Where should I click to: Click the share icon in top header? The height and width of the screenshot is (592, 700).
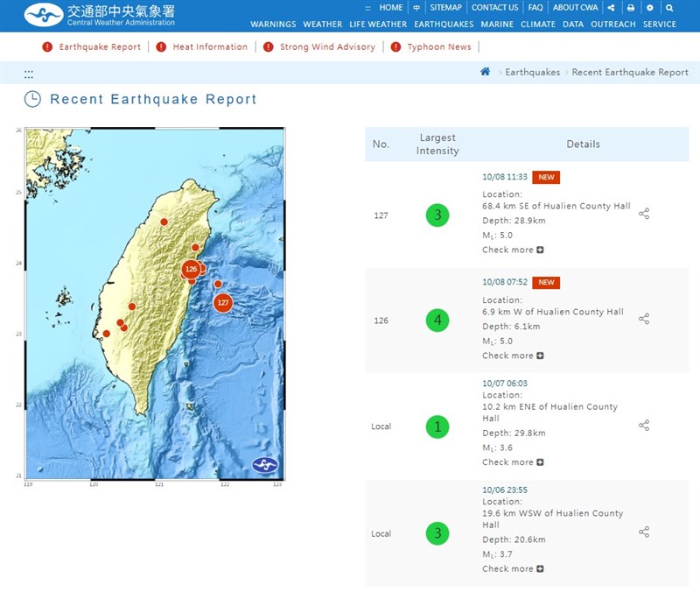click(611, 8)
